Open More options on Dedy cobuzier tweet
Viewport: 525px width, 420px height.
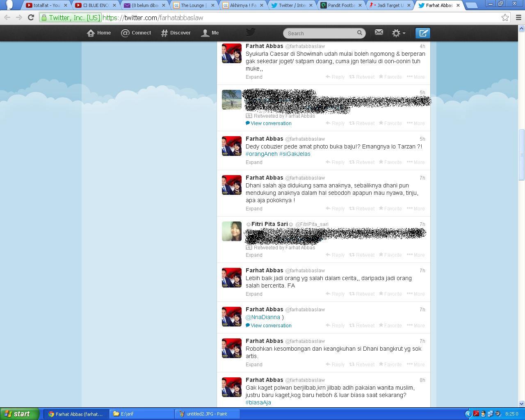pyautogui.click(x=416, y=162)
